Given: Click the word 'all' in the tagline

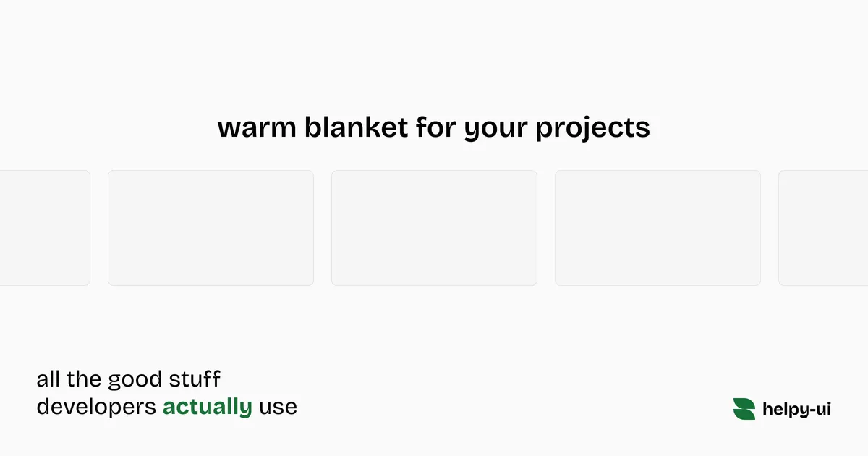Looking at the screenshot, I should pyautogui.click(x=48, y=379).
